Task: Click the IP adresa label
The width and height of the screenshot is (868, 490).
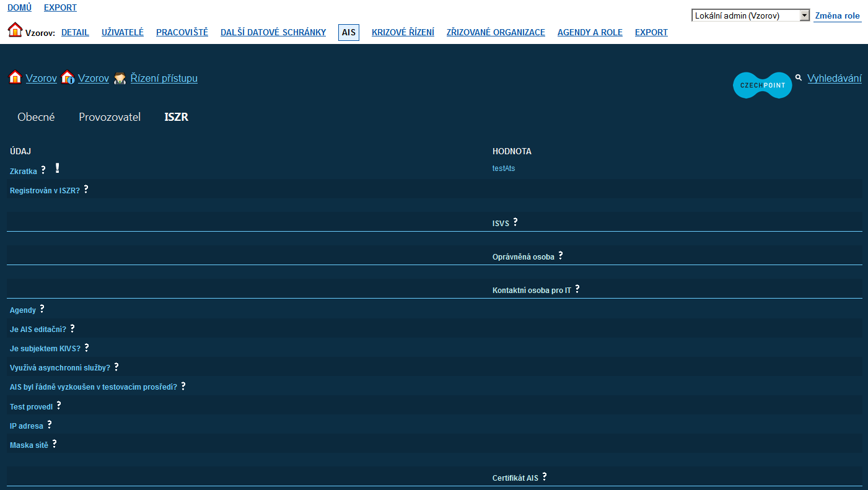Action: click(27, 426)
